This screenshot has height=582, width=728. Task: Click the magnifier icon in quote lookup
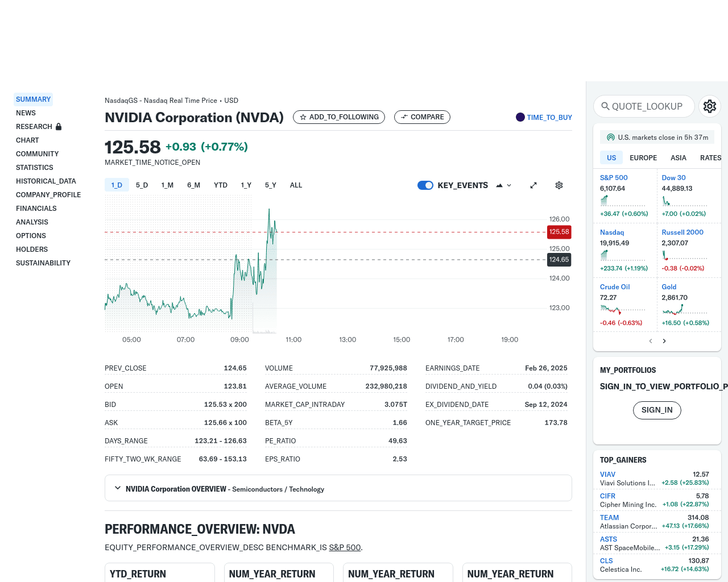coord(606,106)
